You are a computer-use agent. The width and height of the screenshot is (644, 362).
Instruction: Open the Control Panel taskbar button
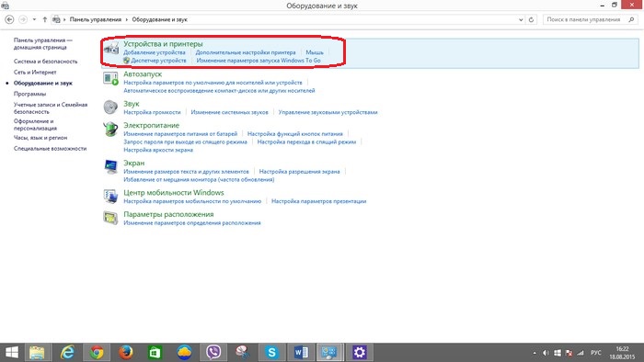click(x=329, y=352)
